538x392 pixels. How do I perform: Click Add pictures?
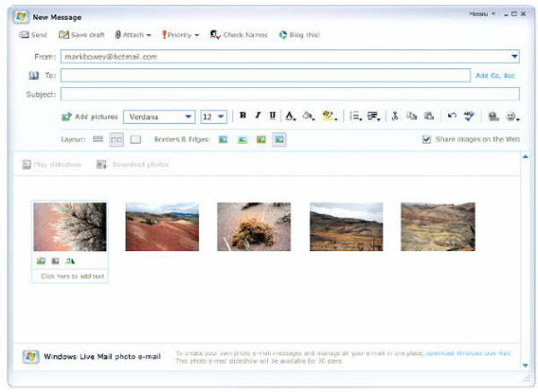89,117
